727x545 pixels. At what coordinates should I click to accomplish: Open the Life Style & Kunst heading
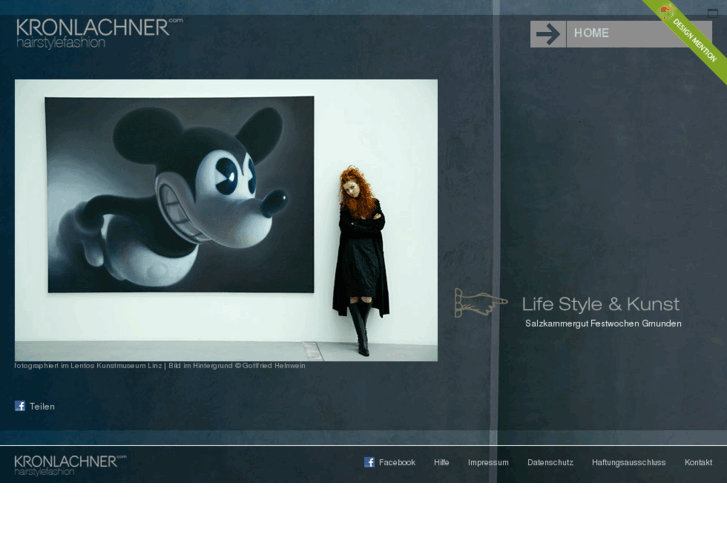coord(600,304)
